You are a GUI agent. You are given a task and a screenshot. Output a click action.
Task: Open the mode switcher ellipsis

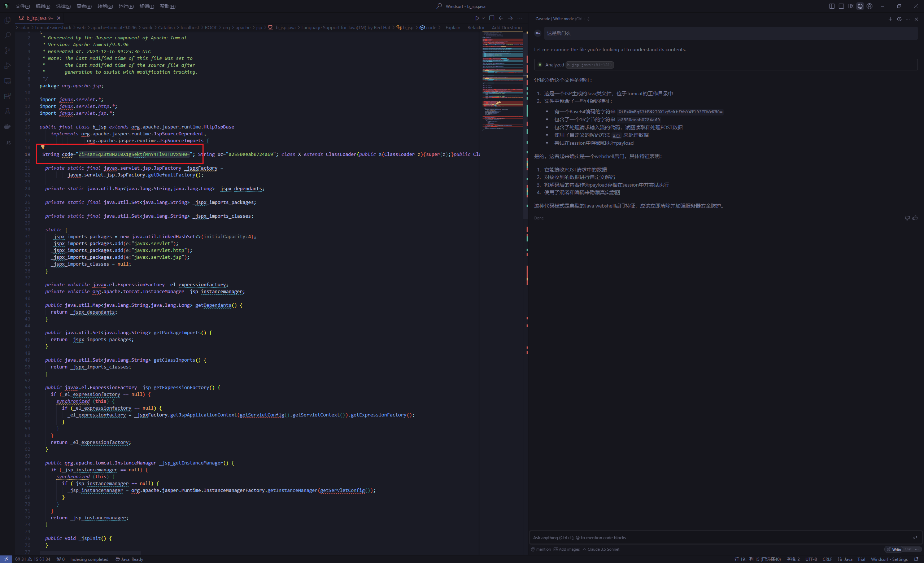click(x=917, y=550)
